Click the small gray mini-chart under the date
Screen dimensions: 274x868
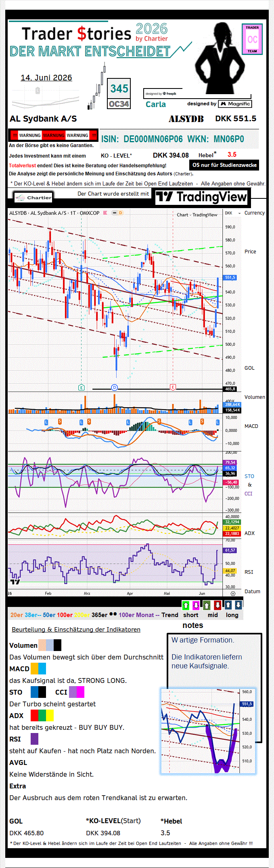(x=45, y=97)
